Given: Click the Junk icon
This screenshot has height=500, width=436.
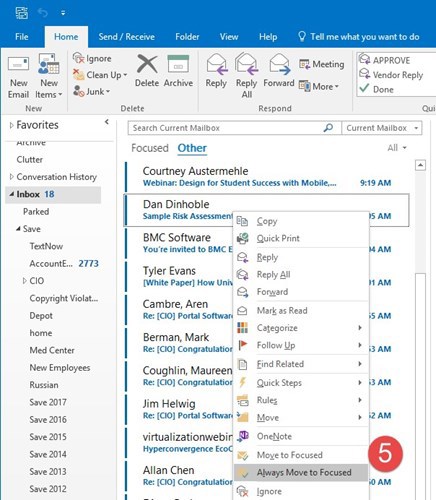Looking at the screenshot, I should [78, 91].
